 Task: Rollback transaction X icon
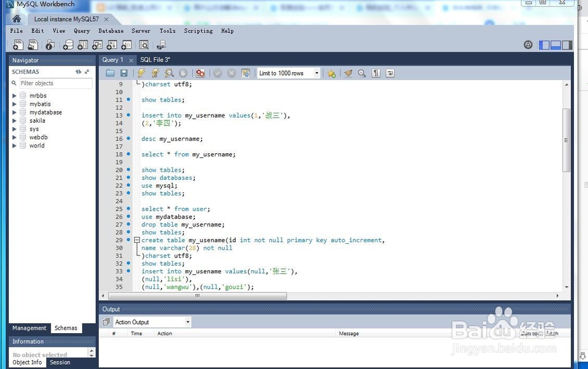pos(231,73)
